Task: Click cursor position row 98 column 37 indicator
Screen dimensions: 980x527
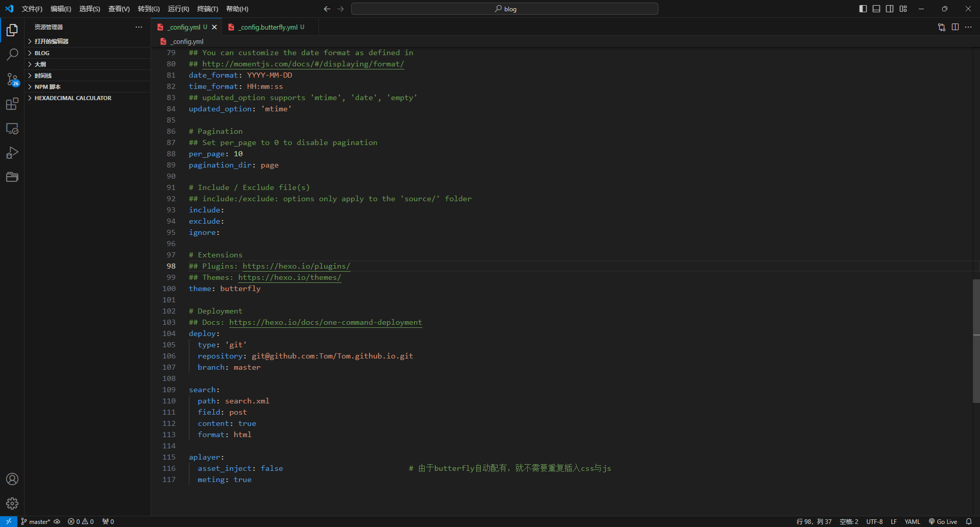Action: click(x=814, y=521)
